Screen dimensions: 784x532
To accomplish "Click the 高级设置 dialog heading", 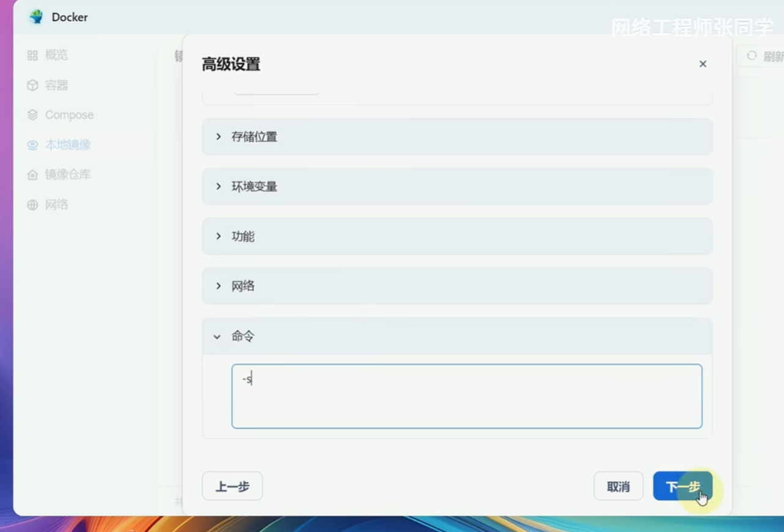I will tap(231, 64).
